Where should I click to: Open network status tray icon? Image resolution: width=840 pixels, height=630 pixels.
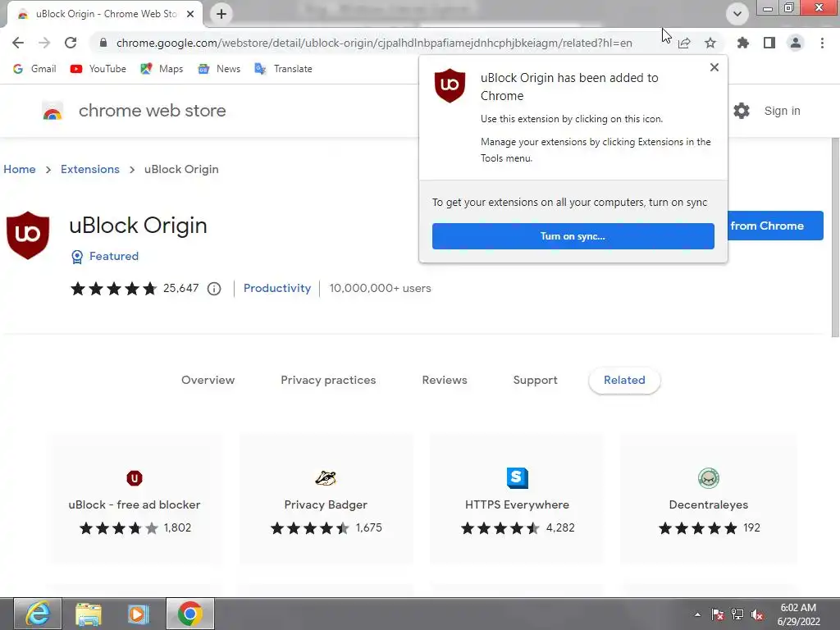pyautogui.click(x=737, y=614)
